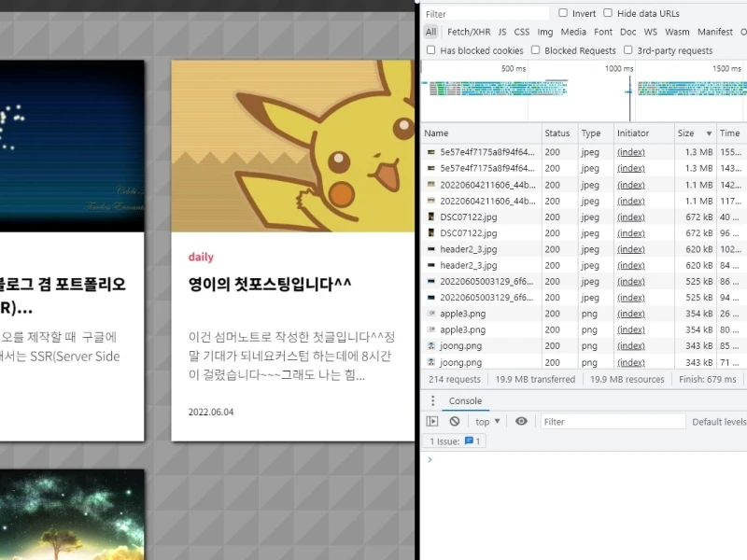
Task: Open the (index) initiator in header2_3.jpg row with time 84
Action: [x=631, y=265]
